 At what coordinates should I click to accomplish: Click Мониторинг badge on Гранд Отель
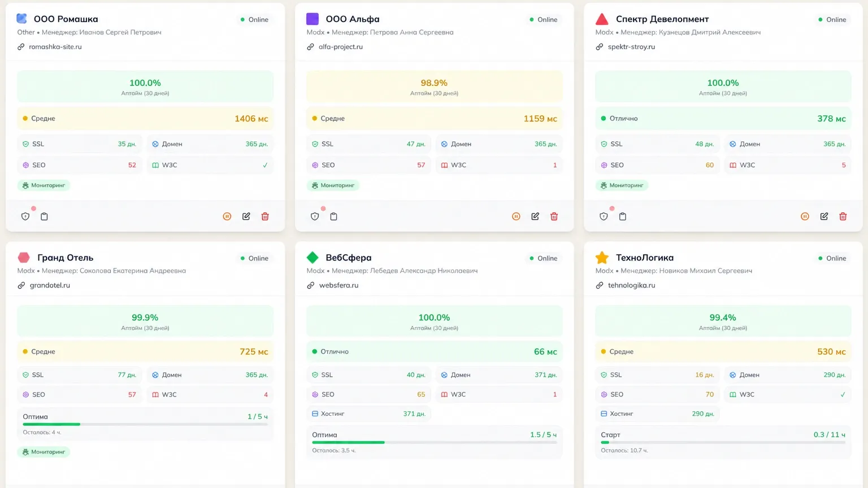(x=44, y=452)
